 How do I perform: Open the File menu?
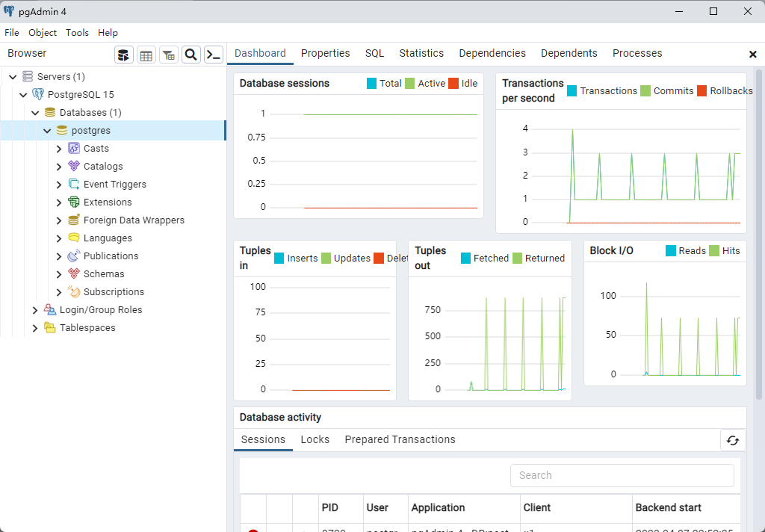point(12,33)
